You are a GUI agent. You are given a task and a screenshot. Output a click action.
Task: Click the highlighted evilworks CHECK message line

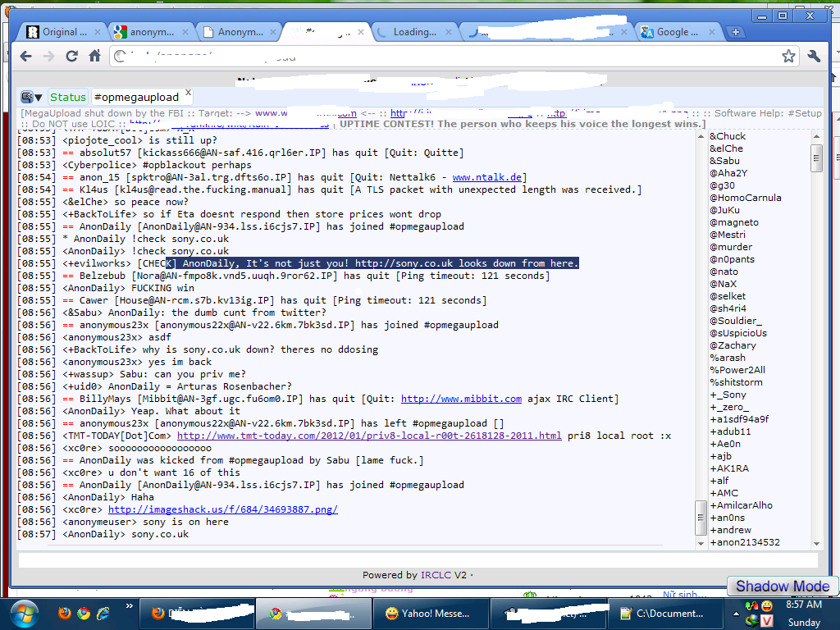(x=298, y=263)
